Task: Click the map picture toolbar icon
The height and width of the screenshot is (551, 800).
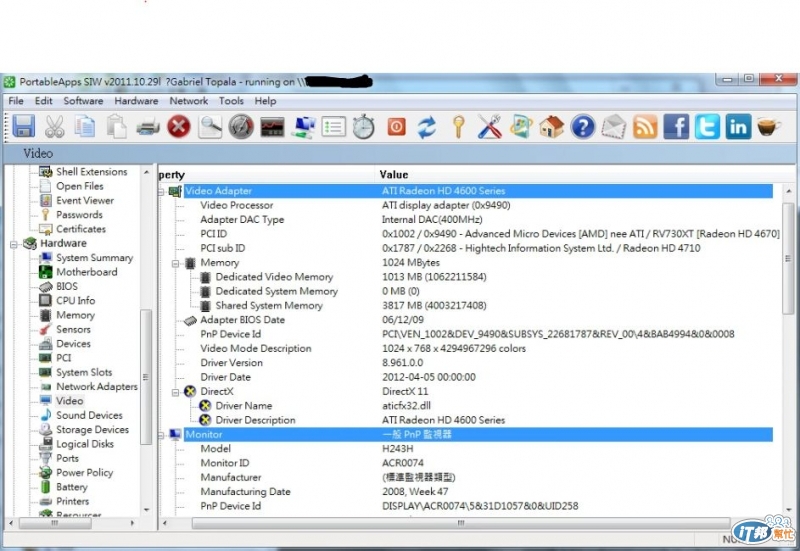Action: click(520, 126)
